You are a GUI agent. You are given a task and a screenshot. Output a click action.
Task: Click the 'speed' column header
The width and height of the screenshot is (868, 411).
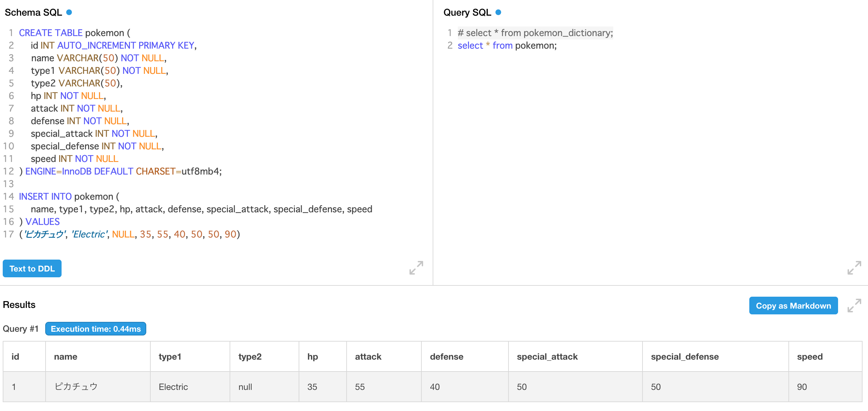825,357
